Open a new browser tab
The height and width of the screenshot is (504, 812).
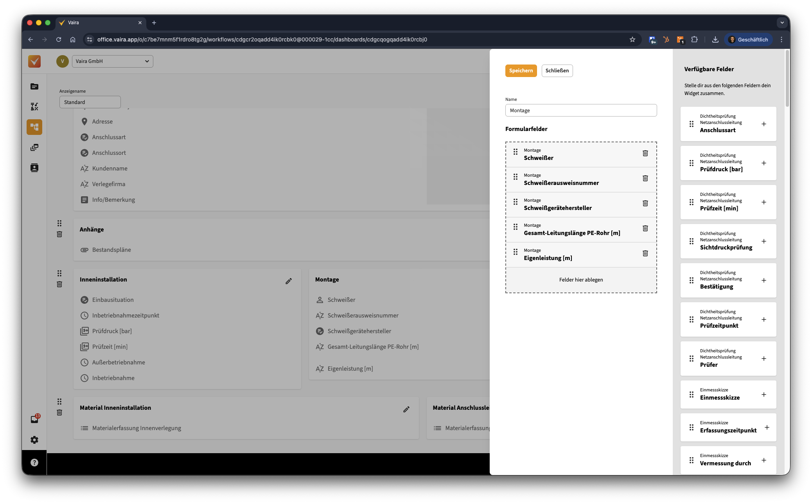tap(154, 23)
